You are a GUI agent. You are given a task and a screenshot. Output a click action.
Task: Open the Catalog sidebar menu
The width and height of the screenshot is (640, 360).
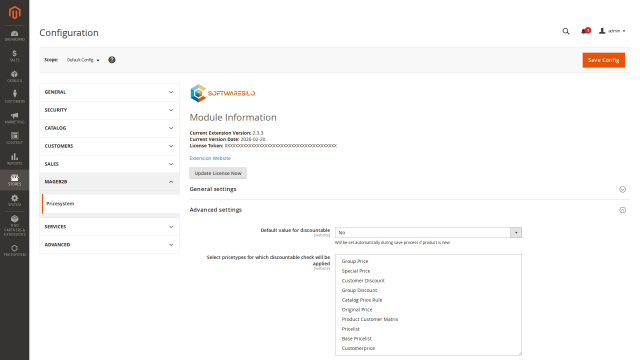pyautogui.click(x=15, y=76)
